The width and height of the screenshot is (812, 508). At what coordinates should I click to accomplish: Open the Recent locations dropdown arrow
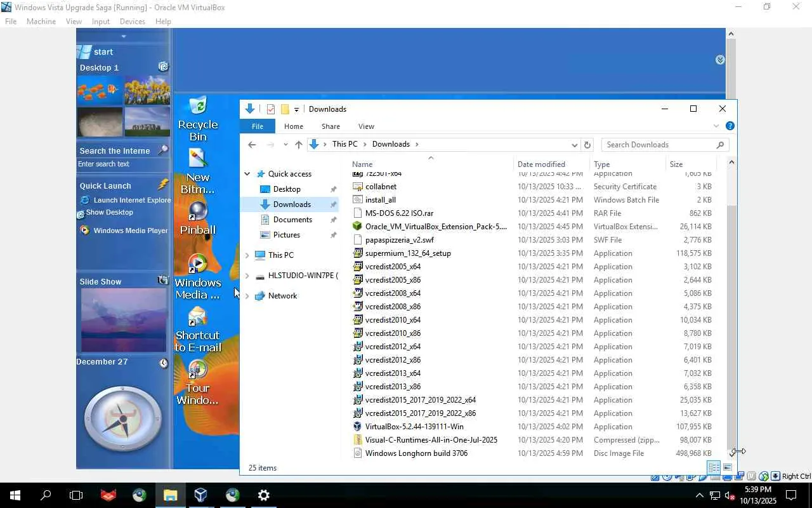click(x=285, y=145)
